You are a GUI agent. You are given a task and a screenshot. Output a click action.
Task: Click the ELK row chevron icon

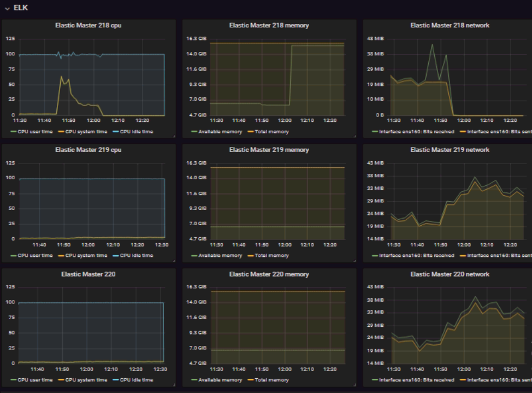pos(7,8)
